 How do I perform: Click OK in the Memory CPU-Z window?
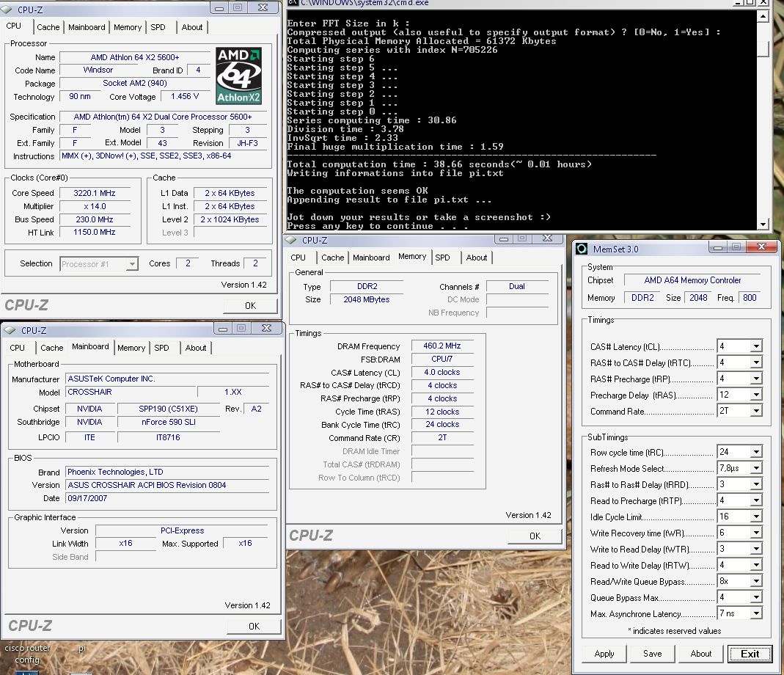[x=535, y=536]
